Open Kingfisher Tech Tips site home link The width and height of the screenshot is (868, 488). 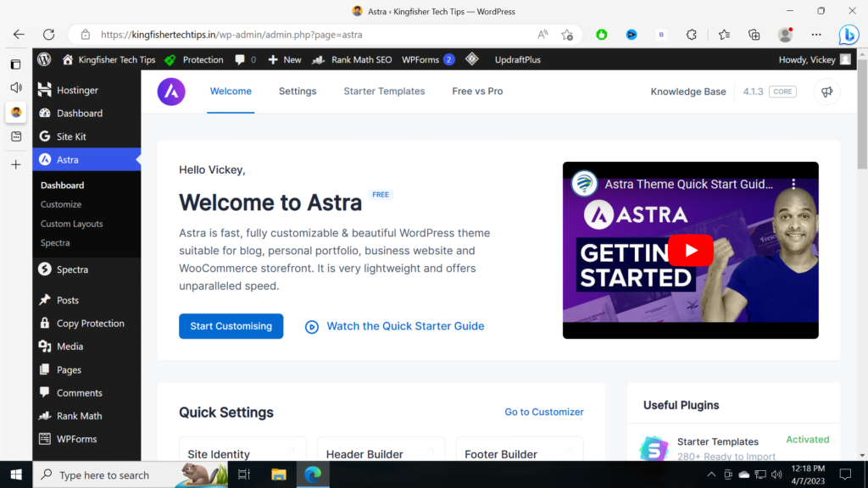(x=108, y=59)
